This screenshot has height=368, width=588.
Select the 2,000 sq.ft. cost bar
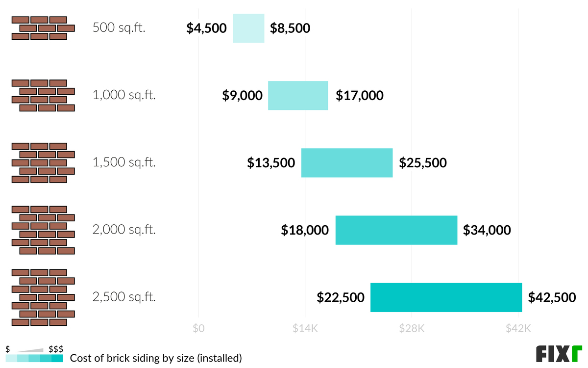[396, 230]
